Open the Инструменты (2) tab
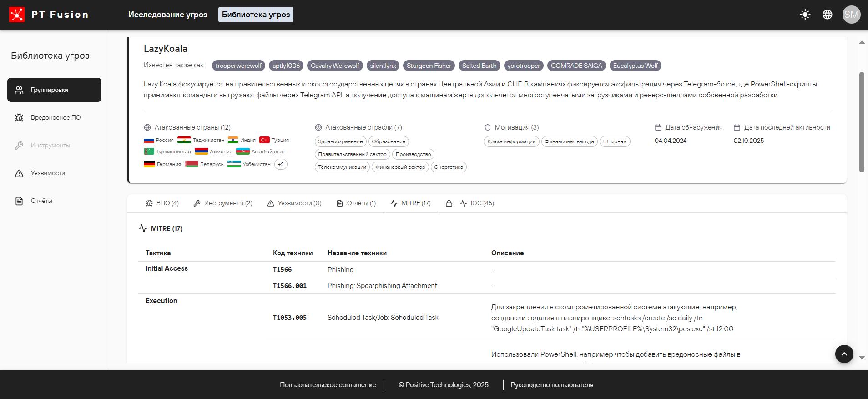The width and height of the screenshot is (868, 399). pyautogui.click(x=223, y=203)
